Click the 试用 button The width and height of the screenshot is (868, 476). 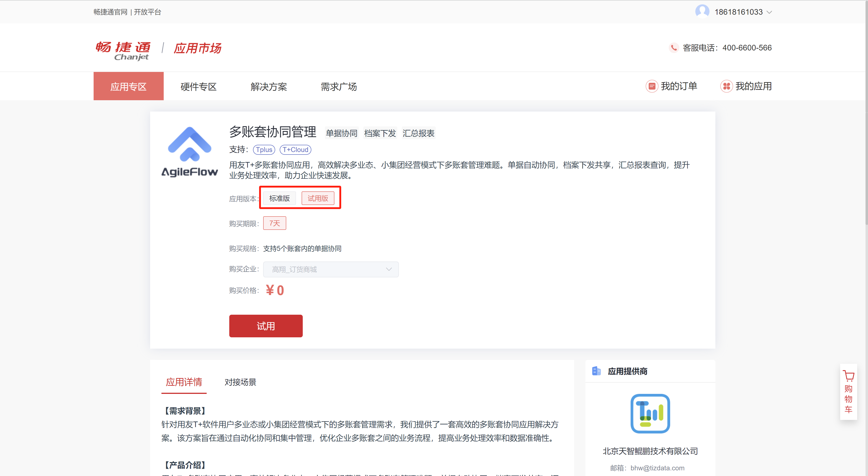pos(266,326)
